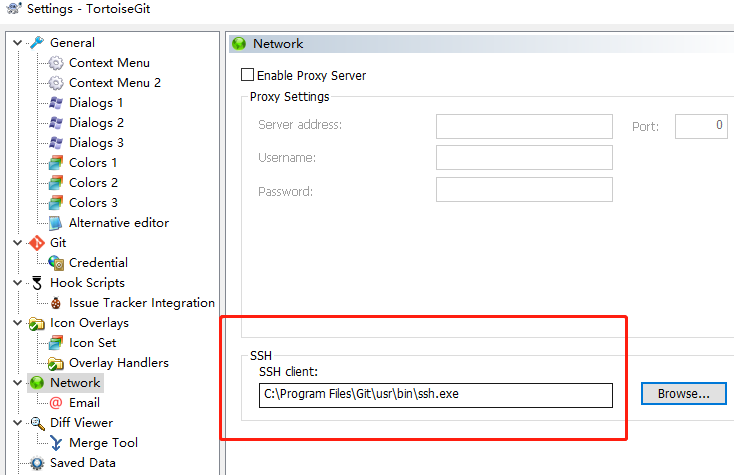Click the General wrench icon
The image size is (734, 475).
37,43
